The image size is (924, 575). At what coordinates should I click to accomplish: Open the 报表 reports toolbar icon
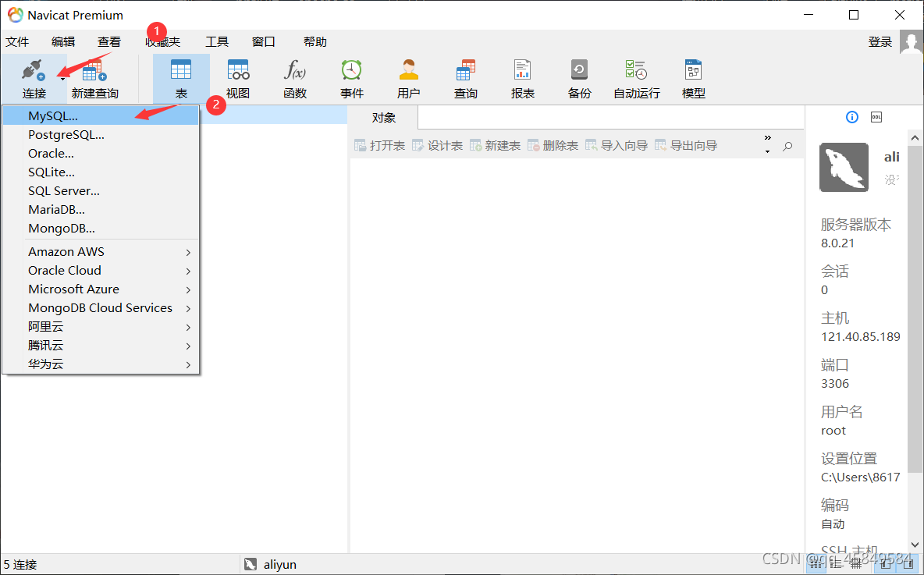[x=522, y=70]
